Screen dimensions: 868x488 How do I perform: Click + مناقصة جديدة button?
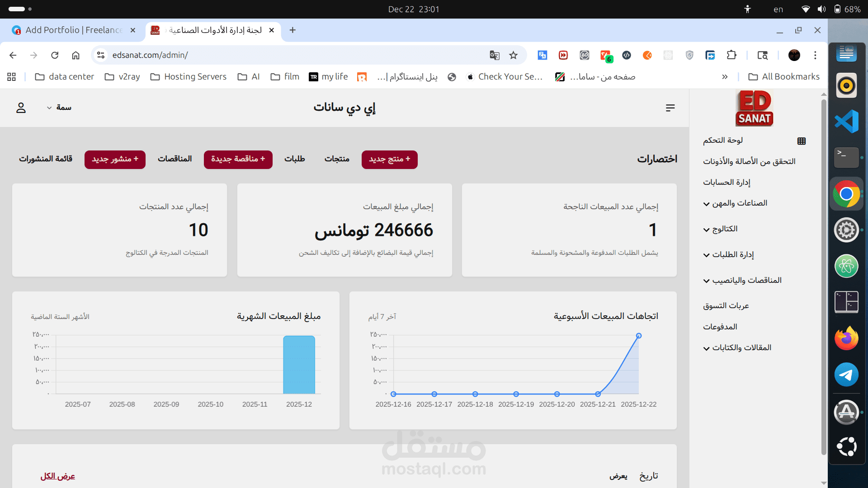click(238, 160)
